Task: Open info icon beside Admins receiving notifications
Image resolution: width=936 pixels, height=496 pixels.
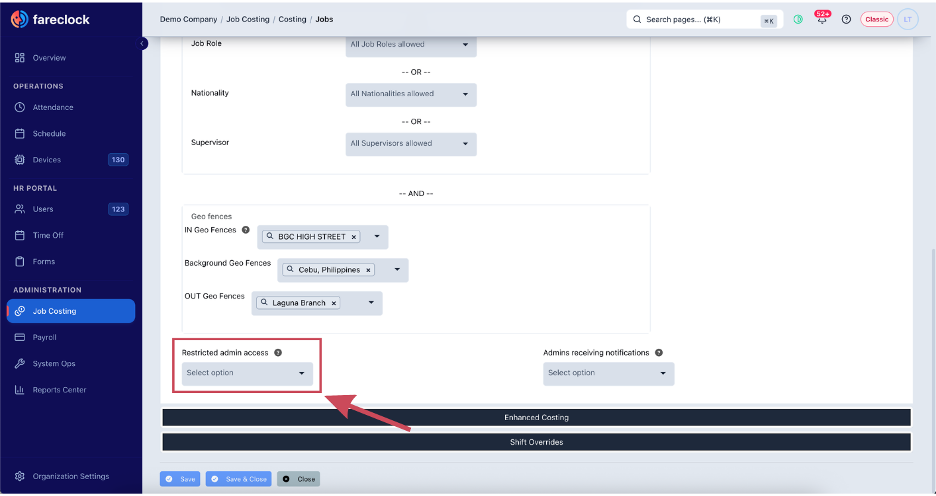Action: pos(658,353)
